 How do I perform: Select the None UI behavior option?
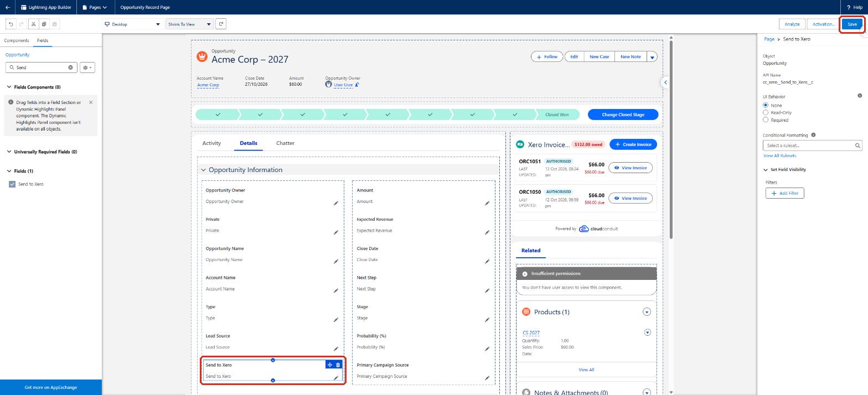766,105
